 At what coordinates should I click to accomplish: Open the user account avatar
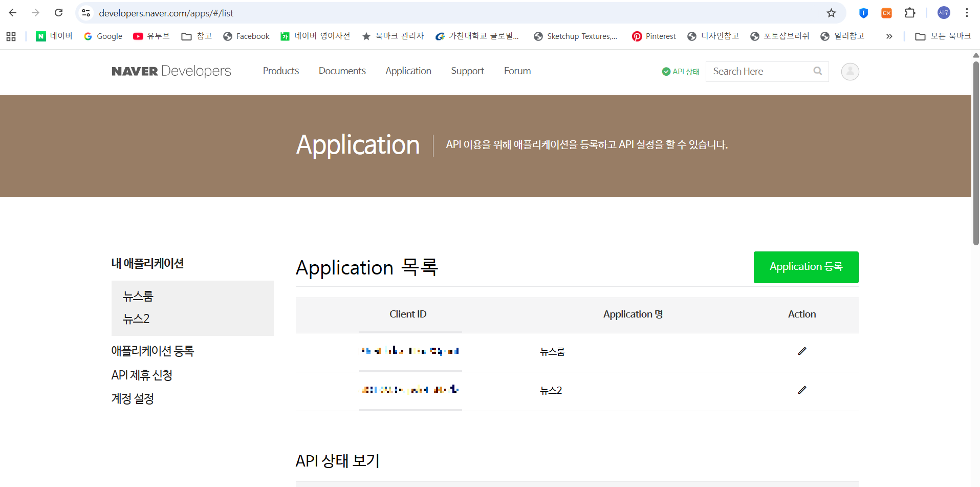pyautogui.click(x=850, y=72)
